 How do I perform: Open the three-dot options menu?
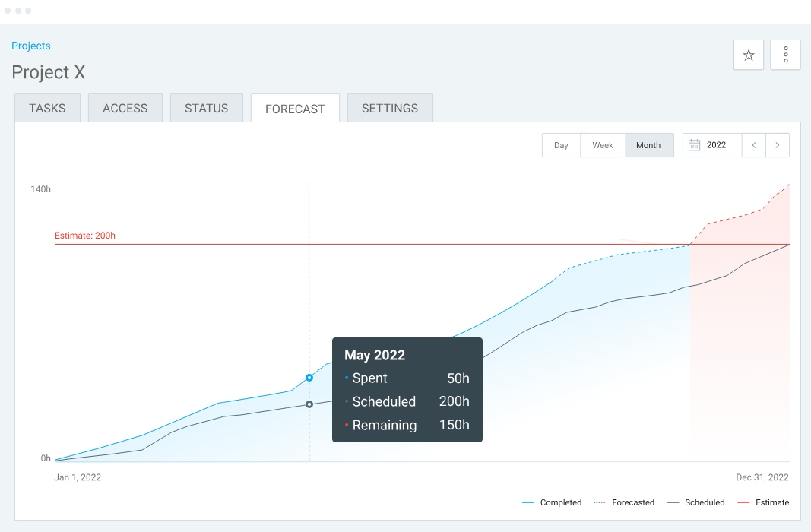pos(785,55)
